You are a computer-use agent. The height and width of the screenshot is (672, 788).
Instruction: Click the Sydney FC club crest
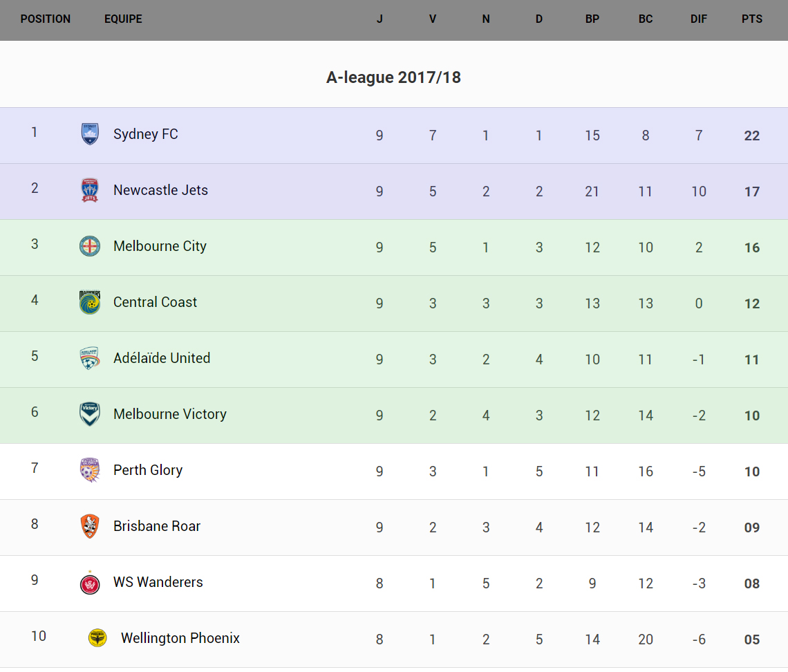click(90, 134)
